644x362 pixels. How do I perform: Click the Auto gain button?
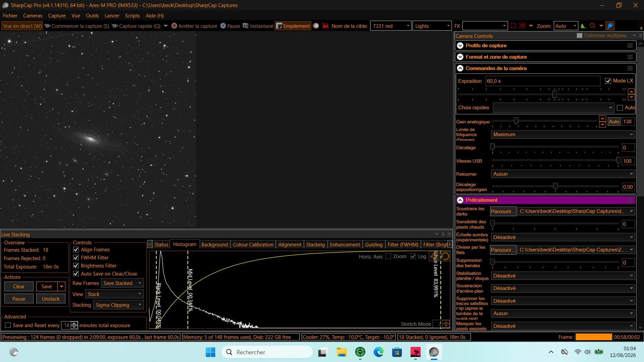coord(614,122)
